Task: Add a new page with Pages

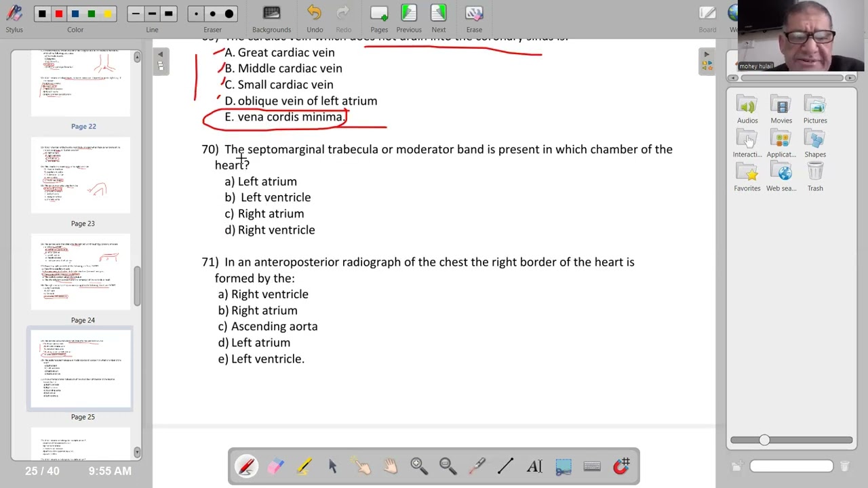Action: [x=379, y=18]
